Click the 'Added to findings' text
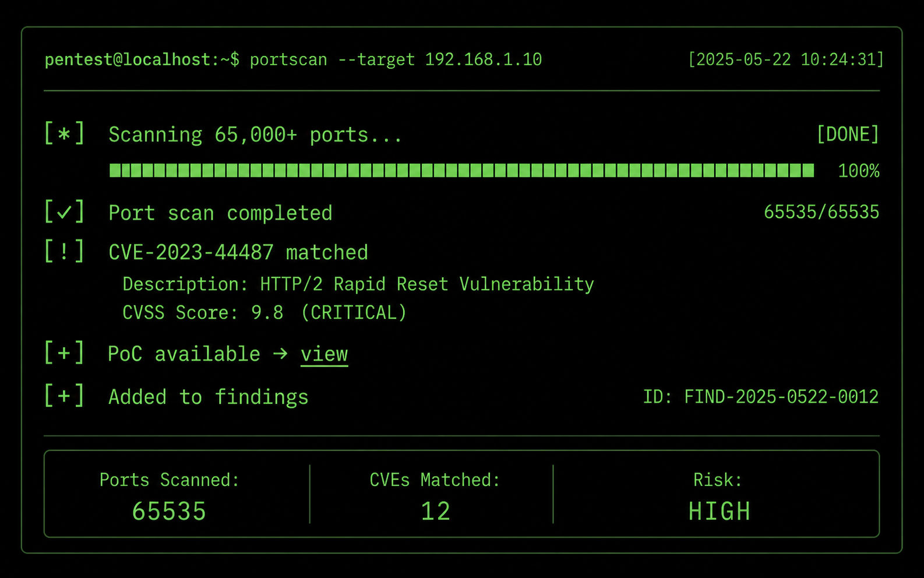This screenshot has height=578, width=924. coord(209,397)
